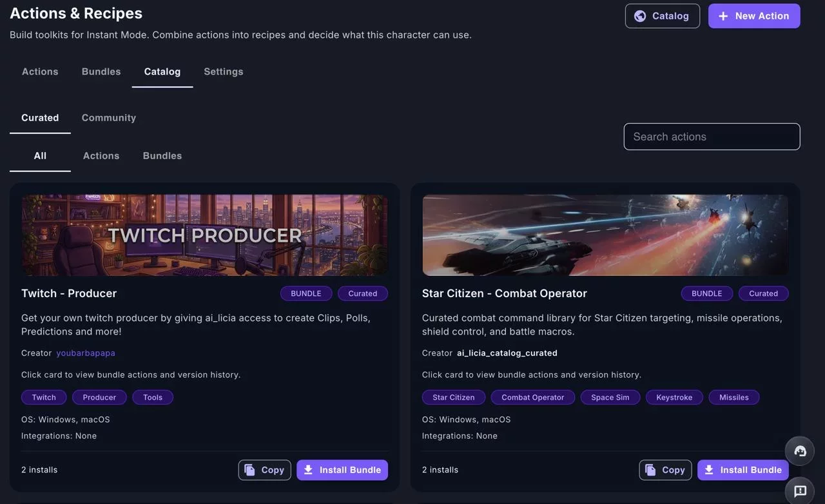
Task: Open youbarbapapa's creator profile
Action: [x=85, y=353]
